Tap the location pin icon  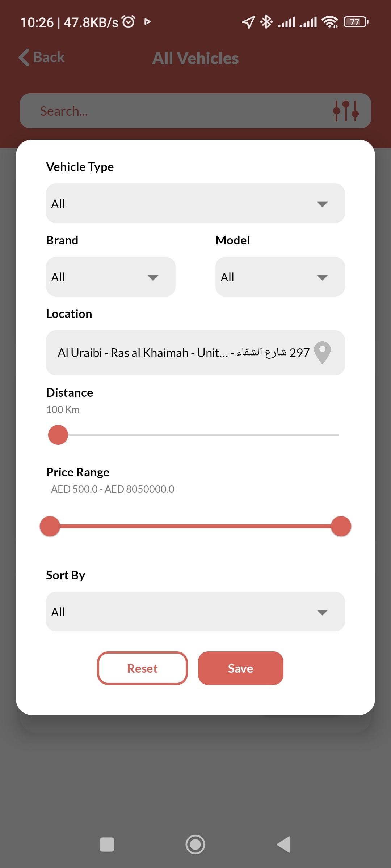coord(322,352)
